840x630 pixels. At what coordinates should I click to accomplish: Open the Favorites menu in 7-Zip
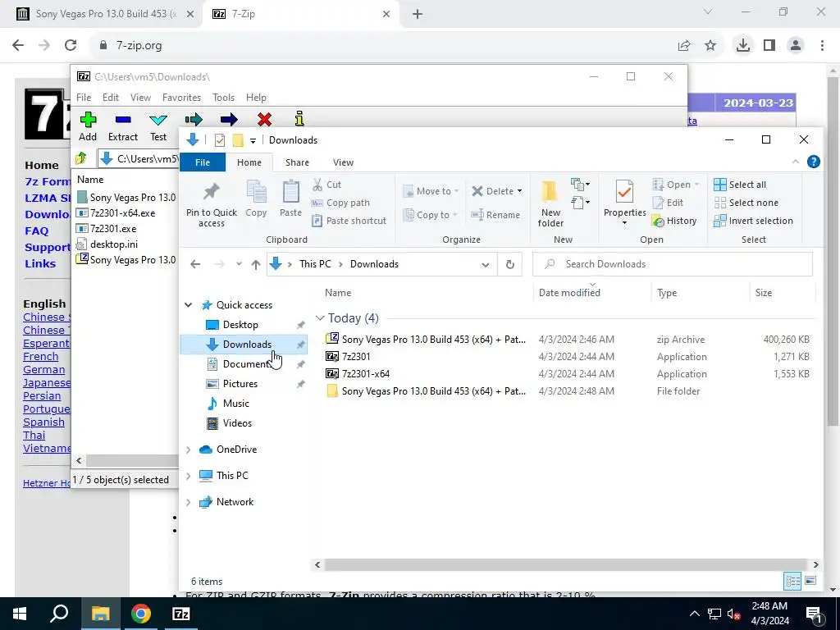pyautogui.click(x=181, y=98)
